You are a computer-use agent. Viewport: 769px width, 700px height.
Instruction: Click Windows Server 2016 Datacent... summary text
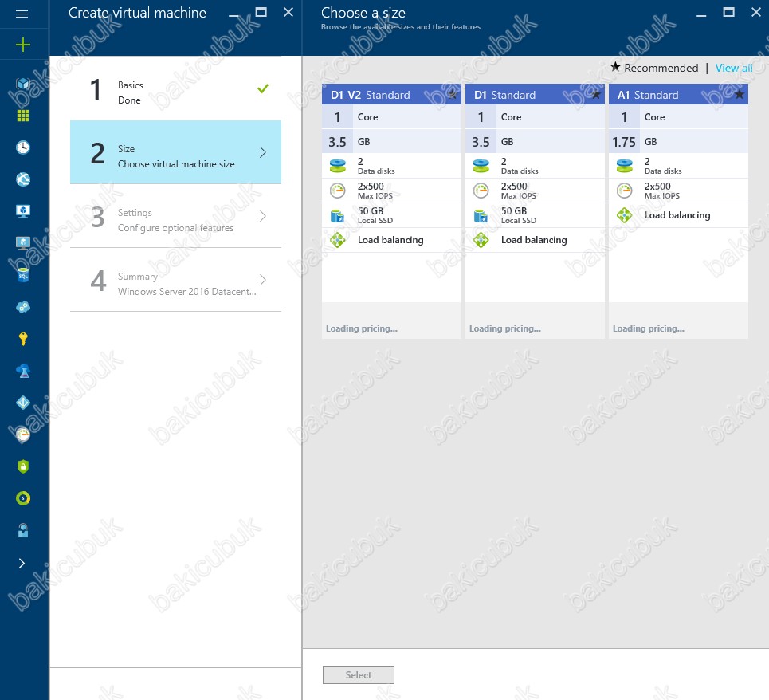186,291
